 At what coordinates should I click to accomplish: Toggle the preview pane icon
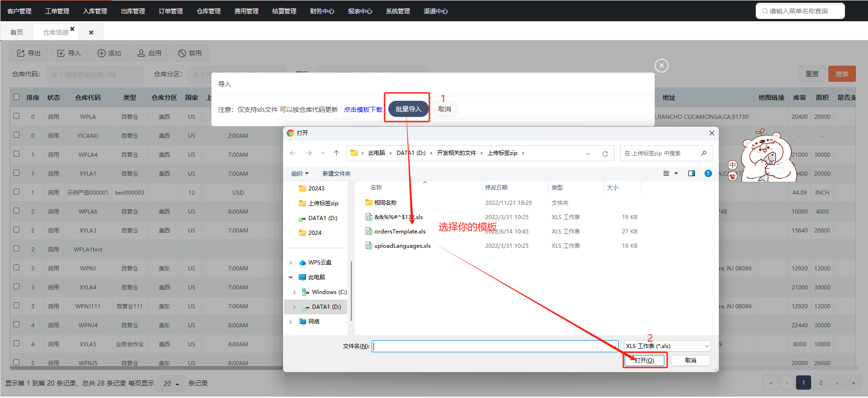(692, 173)
